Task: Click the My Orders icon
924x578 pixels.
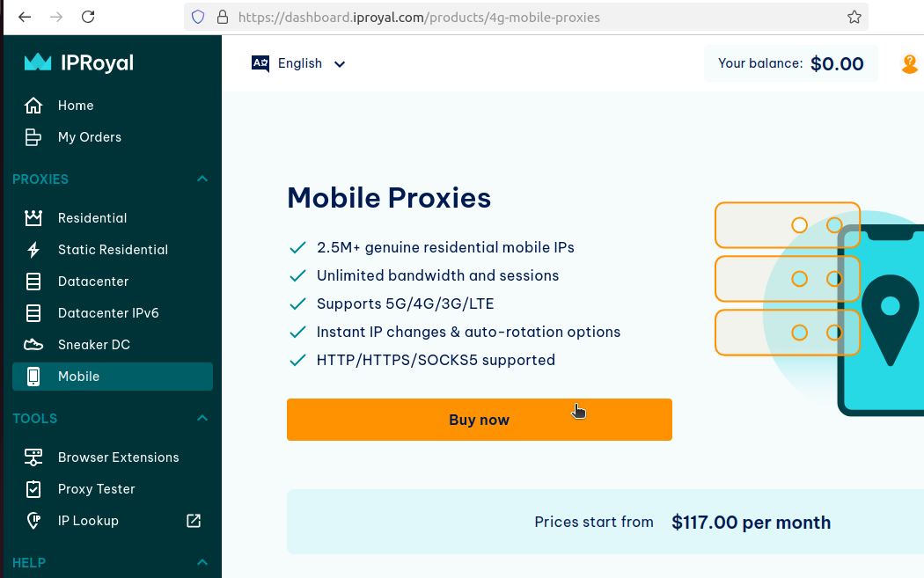Action: (33, 137)
